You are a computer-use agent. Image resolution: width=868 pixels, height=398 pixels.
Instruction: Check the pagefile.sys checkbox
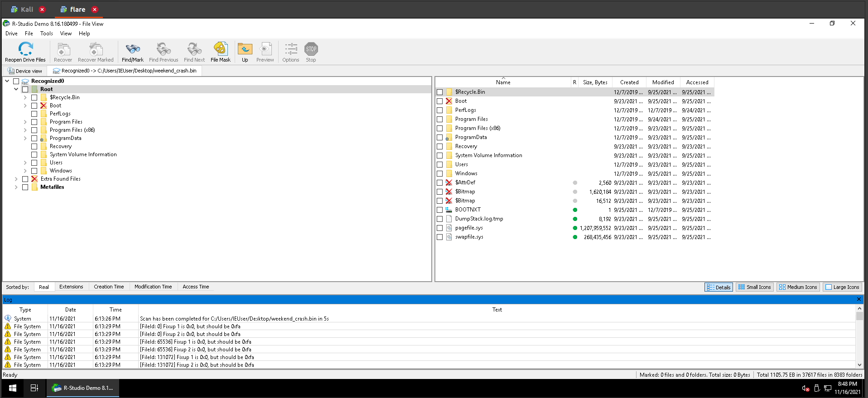coord(440,228)
